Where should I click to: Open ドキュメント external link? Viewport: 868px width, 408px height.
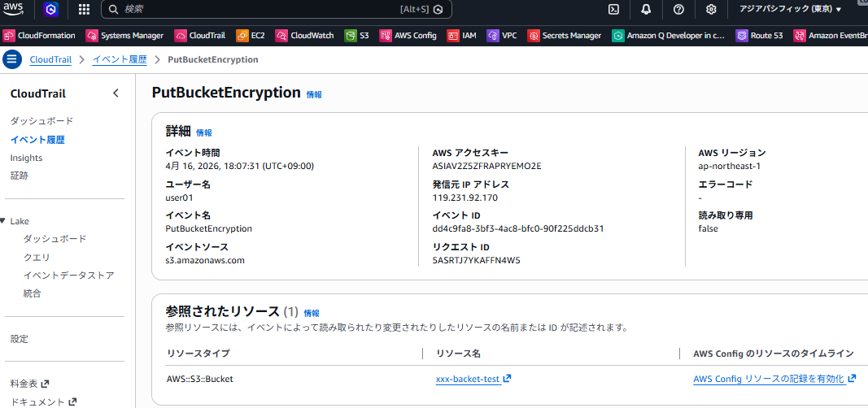43,402
